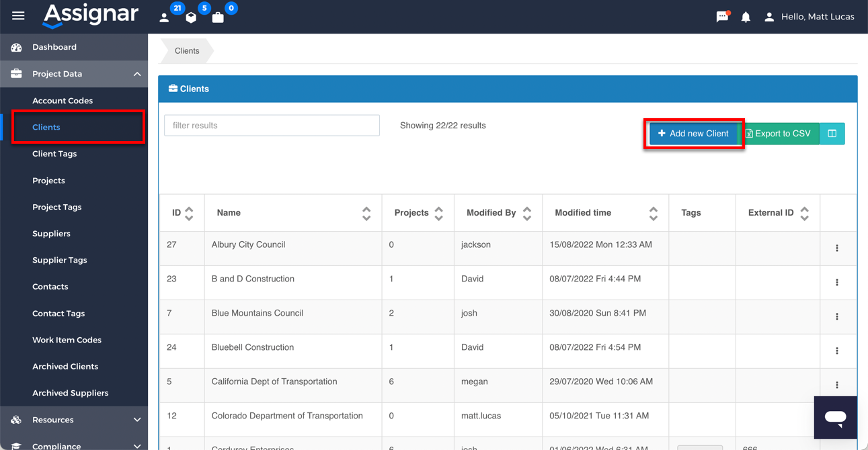Click the filter results input field

(272, 126)
